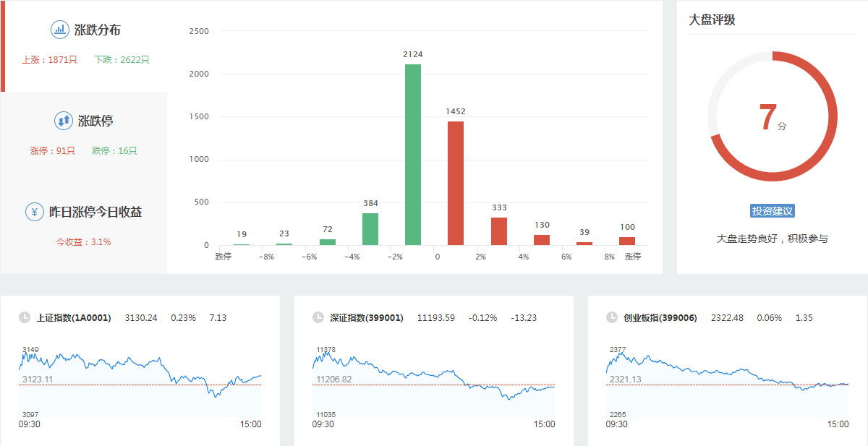Click the 投资建议 button
Image resolution: width=868 pixels, height=446 pixels.
tap(772, 211)
